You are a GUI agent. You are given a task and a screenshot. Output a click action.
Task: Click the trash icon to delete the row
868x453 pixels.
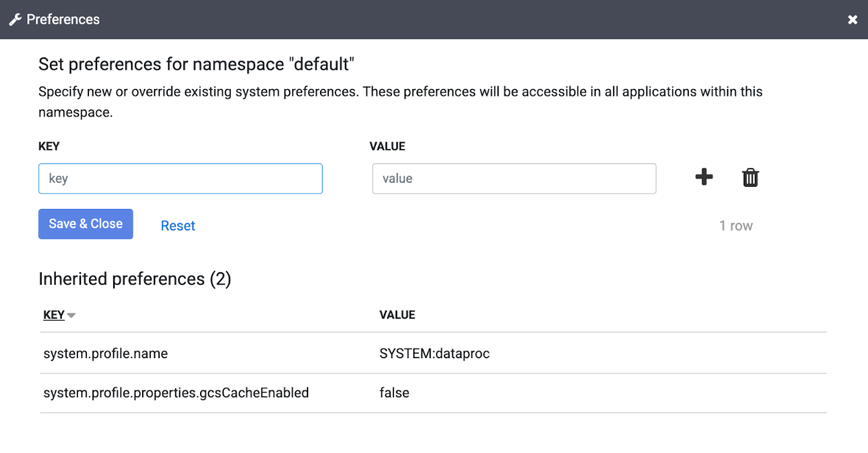click(750, 177)
